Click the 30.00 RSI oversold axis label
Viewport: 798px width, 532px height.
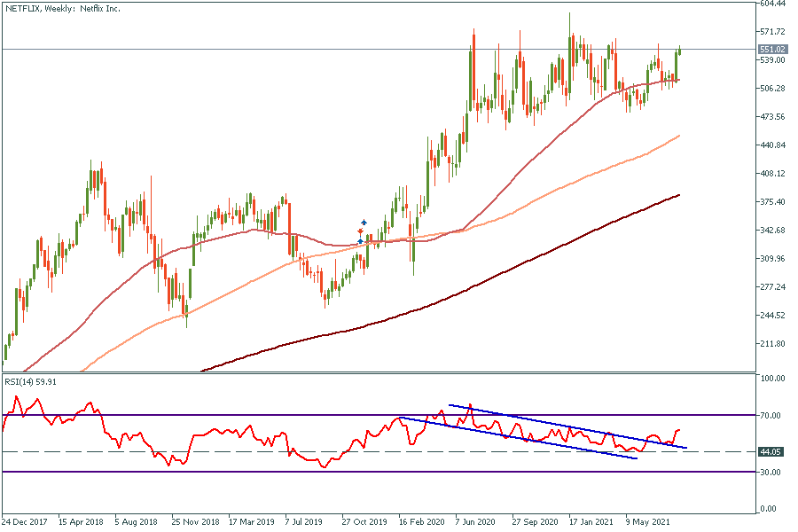[771, 472]
